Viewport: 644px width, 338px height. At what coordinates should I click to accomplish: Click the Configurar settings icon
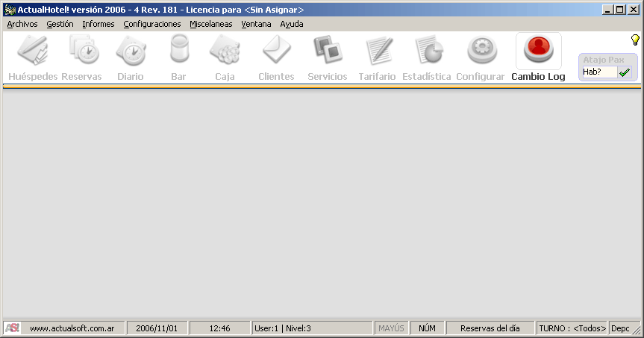click(x=481, y=52)
